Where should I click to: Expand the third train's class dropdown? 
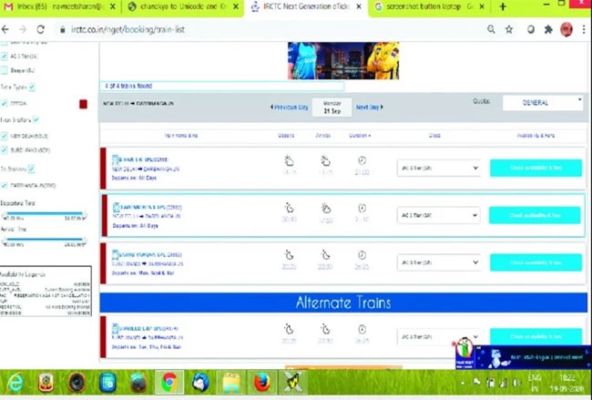coord(439,263)
